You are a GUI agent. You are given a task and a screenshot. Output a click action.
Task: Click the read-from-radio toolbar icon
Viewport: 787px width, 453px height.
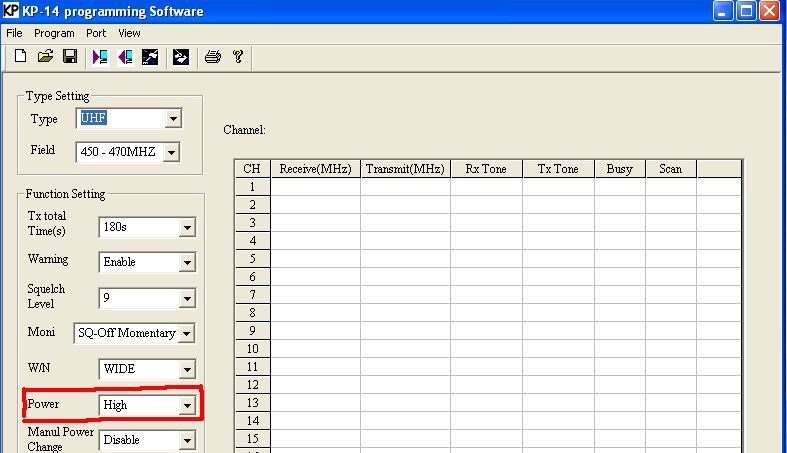pos(100,57)
